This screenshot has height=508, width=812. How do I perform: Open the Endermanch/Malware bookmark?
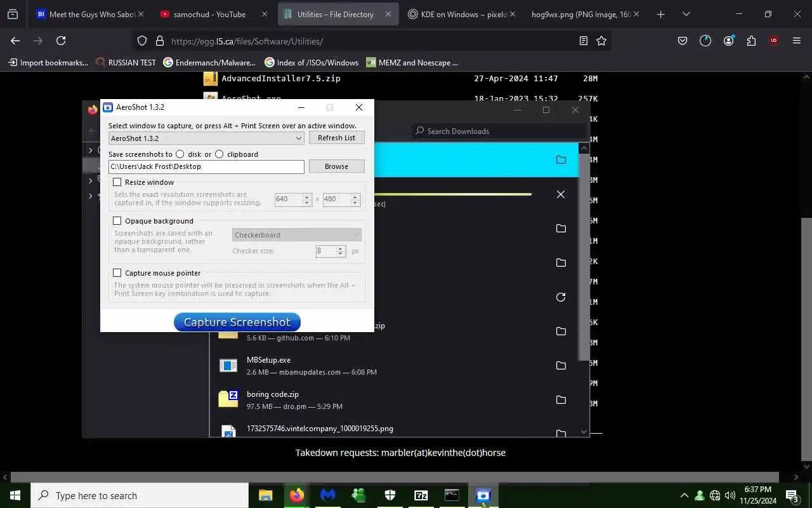(210, 62)
